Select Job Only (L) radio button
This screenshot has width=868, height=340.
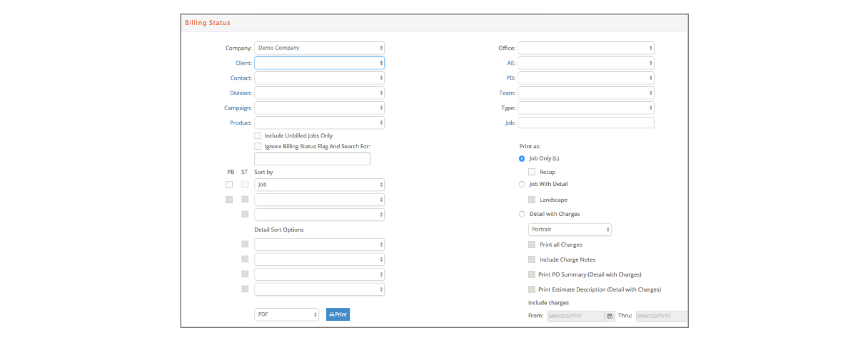(x=522, y=158)
